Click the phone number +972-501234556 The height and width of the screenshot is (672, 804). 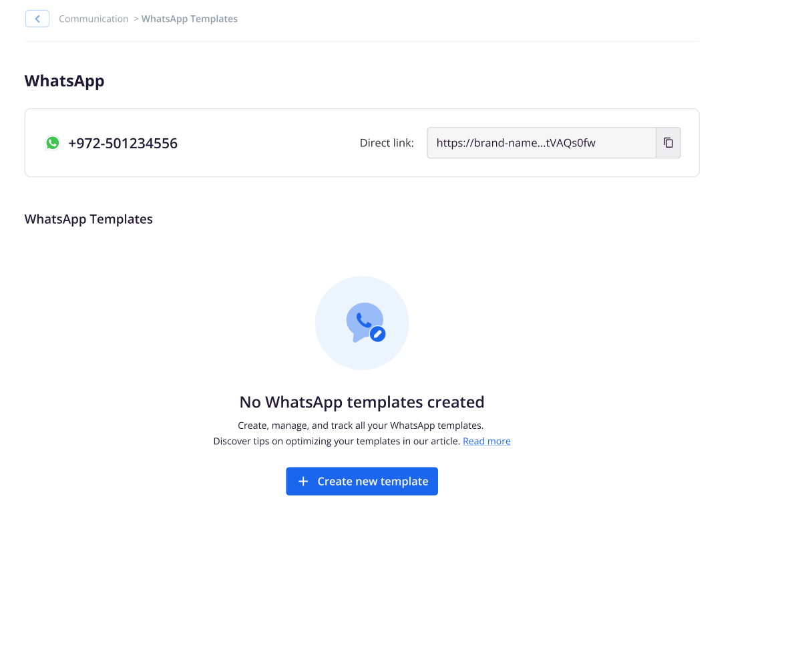tap(123, 143)
